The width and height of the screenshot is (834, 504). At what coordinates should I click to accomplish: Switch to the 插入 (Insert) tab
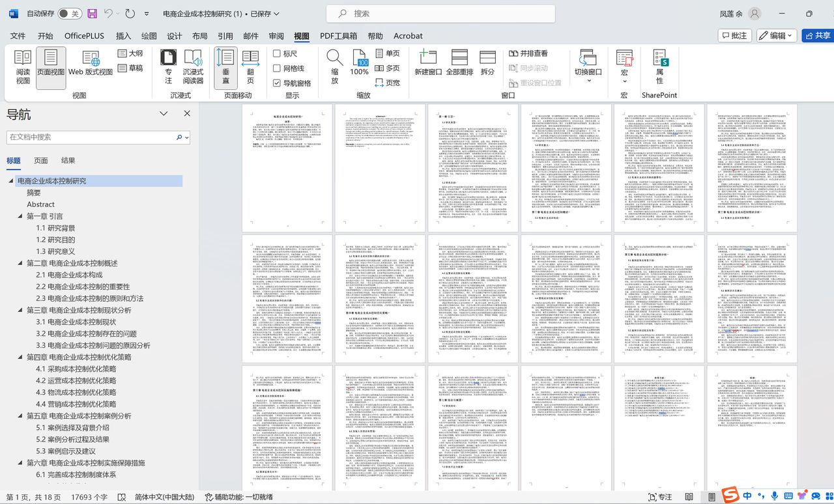pos(123,36)
